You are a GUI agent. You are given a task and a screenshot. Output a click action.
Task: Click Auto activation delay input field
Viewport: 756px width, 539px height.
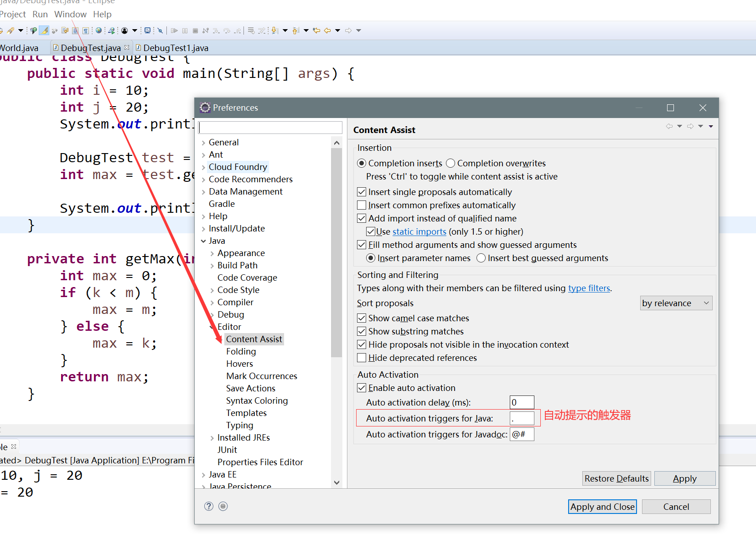[522, 402]
